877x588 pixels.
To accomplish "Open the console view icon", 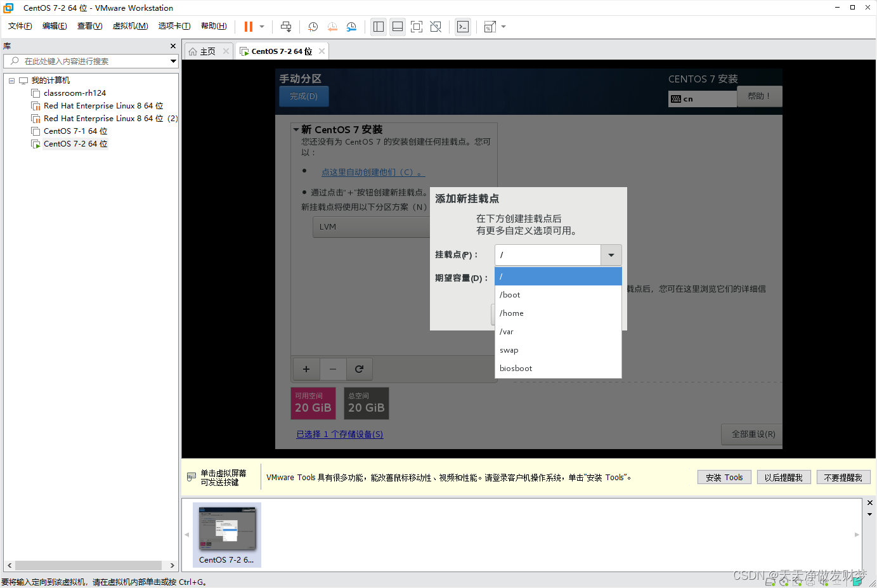I will click(463, 27).
